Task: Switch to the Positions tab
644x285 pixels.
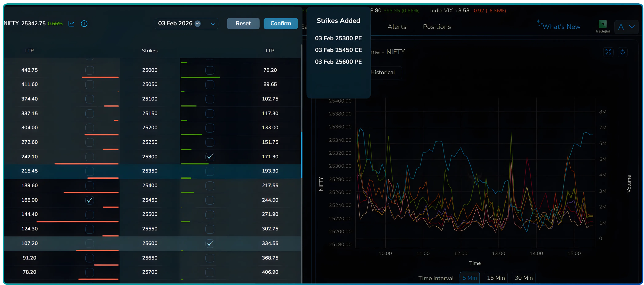Action: pyautogui.click(x=437, y=26)
